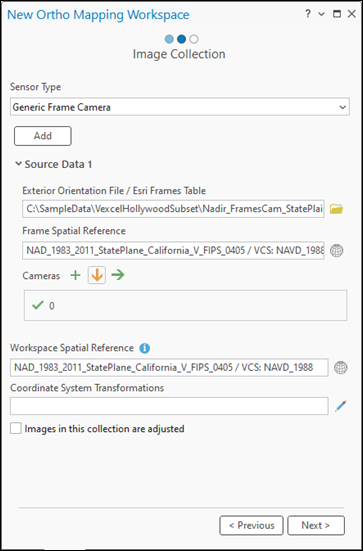Focus the Coordinate System Transformations field
Screen dimensions: 363x551
pos(169,406)
